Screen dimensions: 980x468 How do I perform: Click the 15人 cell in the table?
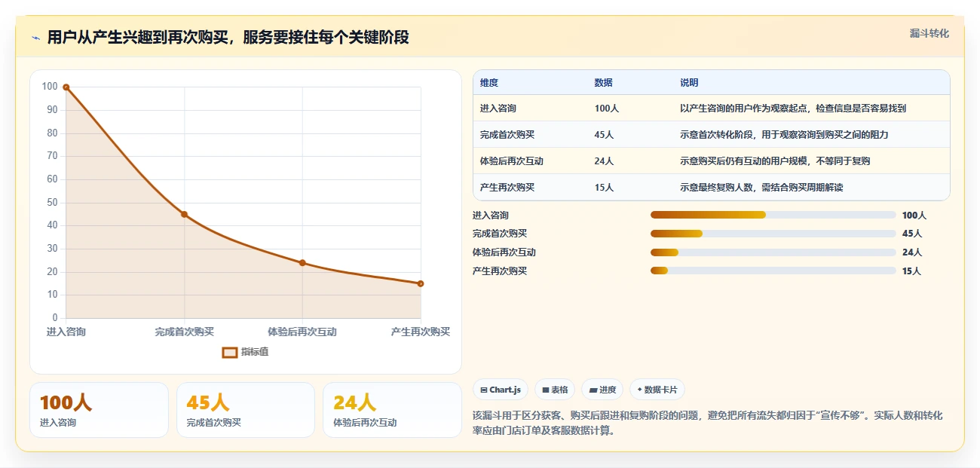point(604,188)
